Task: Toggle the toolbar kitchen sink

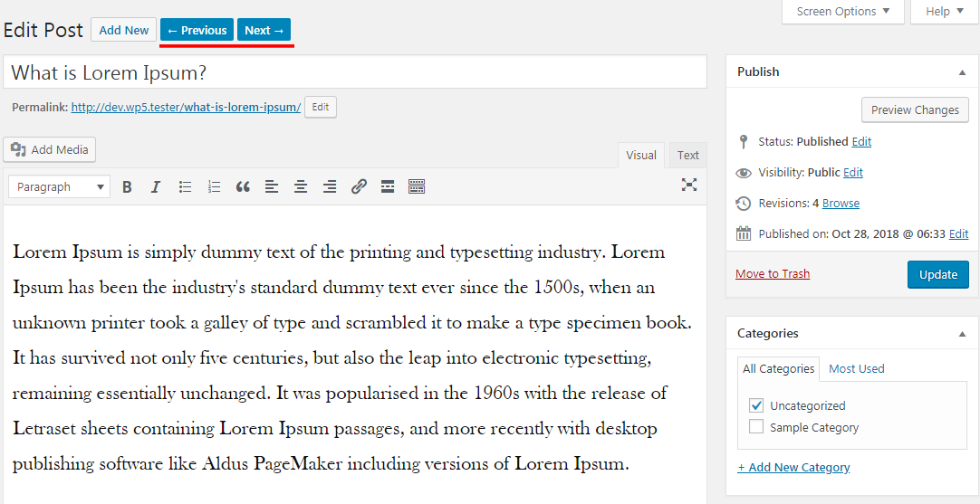Action: pyautogui.click(x=417, y=186)
